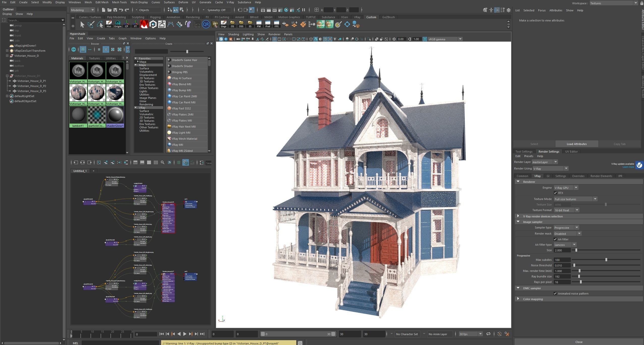
Task: Click the Ungr shelf icon
Action: [223, 24]
